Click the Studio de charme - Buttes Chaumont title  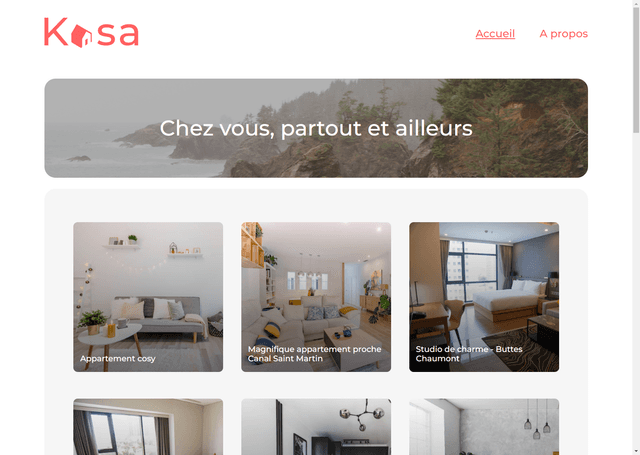pos(469,354)
